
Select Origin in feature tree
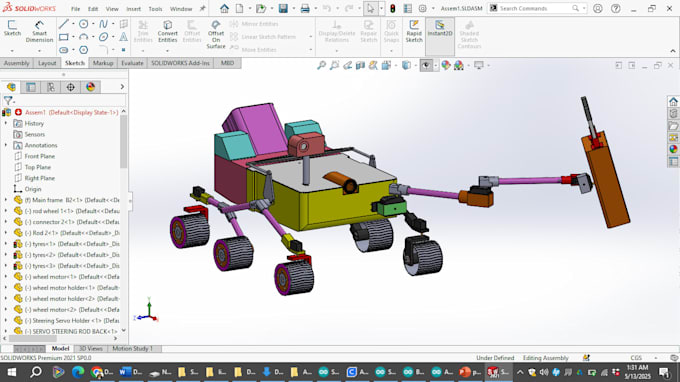coord(33,189)
